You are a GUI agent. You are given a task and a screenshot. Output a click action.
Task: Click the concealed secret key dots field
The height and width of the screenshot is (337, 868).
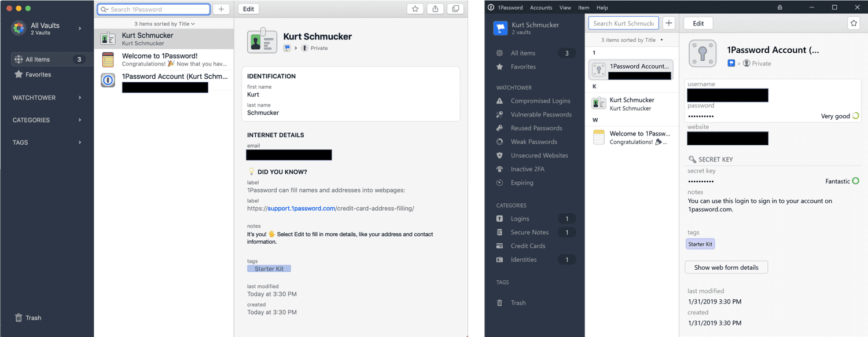tap(701, 181)
